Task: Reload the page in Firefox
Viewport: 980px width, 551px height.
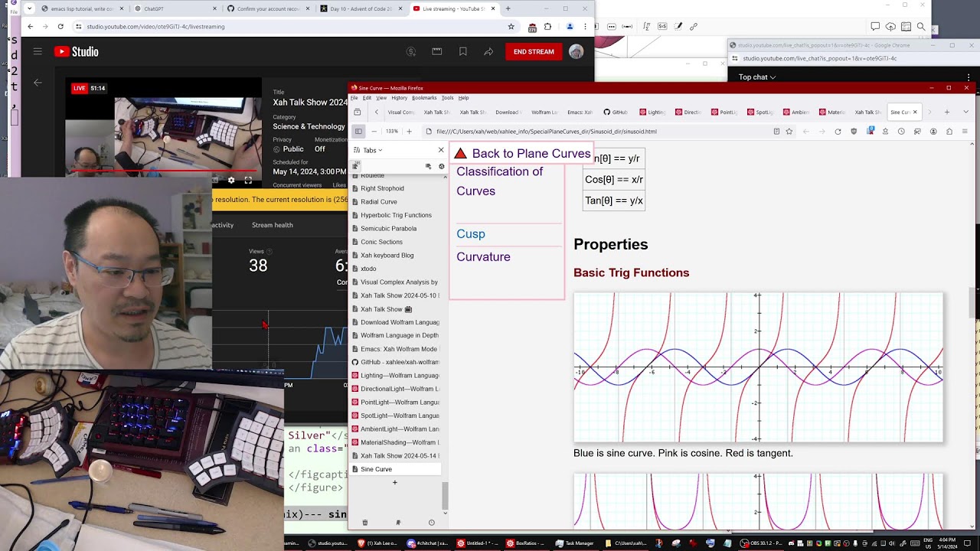Action: pos(838,131)
